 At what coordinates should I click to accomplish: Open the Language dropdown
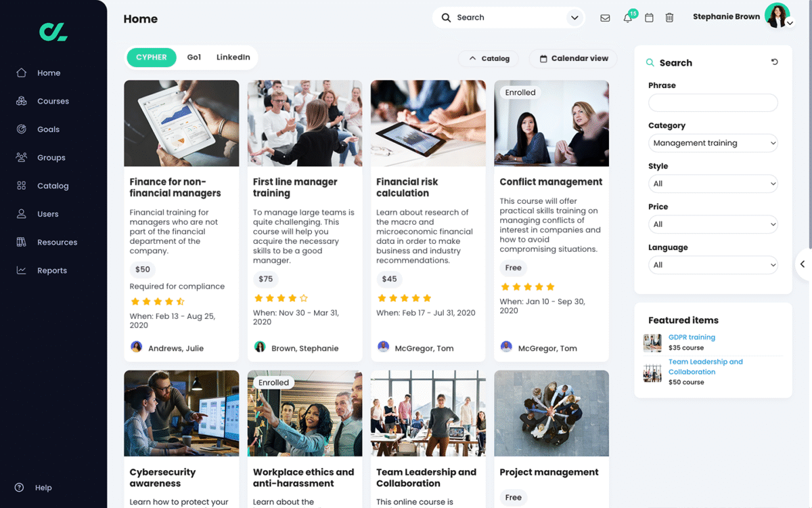713,265
